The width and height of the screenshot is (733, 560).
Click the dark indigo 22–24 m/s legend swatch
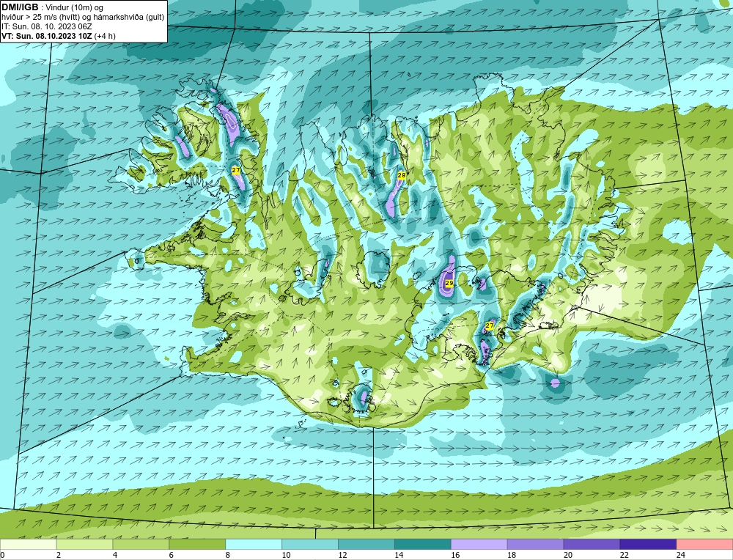click(648, 545)
